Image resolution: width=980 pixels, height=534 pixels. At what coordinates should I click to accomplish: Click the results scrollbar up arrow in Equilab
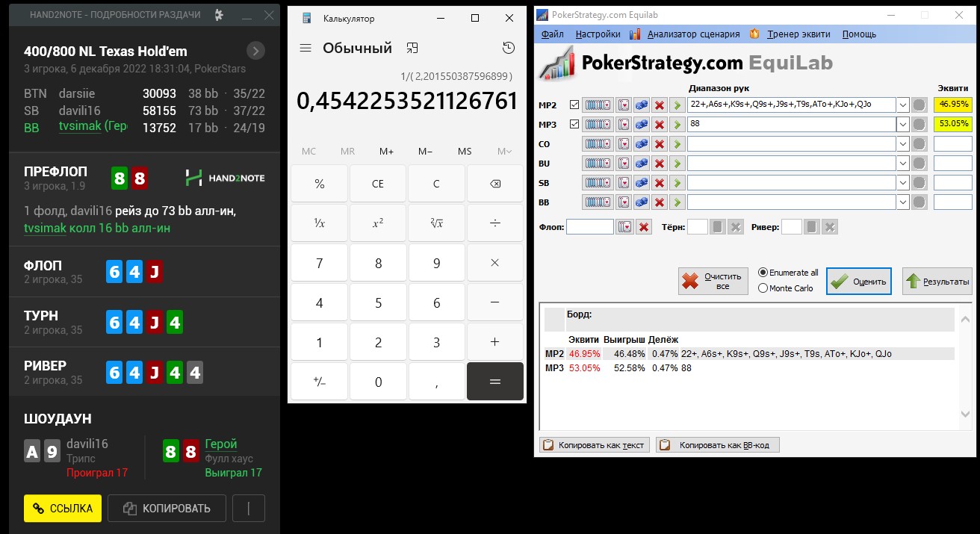click(965, 319)
